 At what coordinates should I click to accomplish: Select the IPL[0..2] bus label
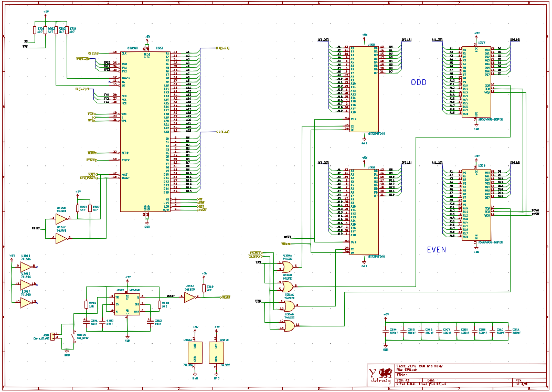tap(83, 59)
